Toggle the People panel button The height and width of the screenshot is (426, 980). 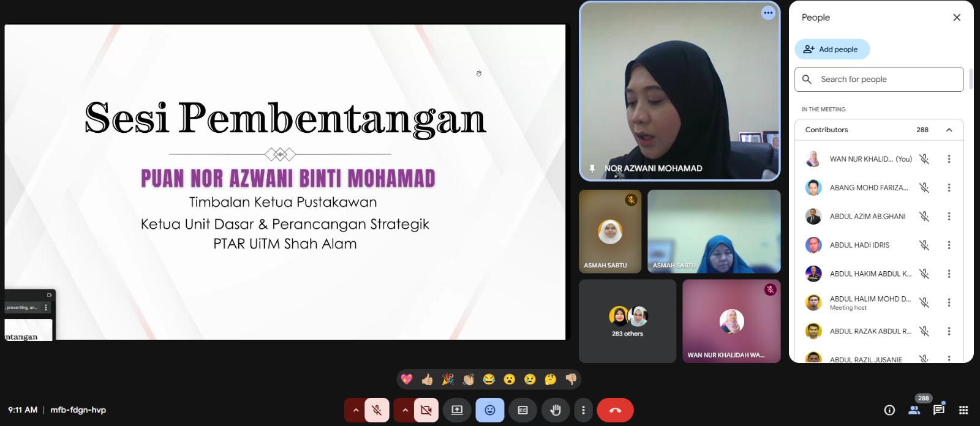(914, 410)
